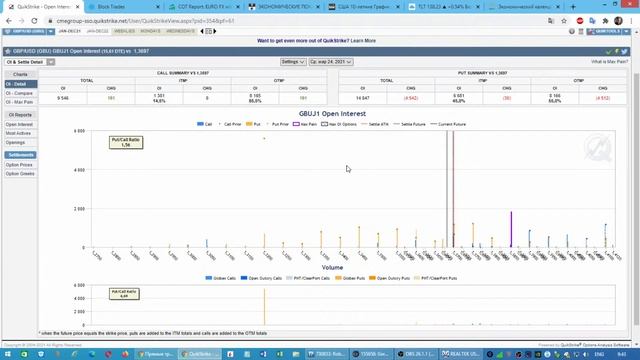Toggle Globex Puts in Volume legend
640x360 pixels.
pyautogui.click(x=350, y=278)
